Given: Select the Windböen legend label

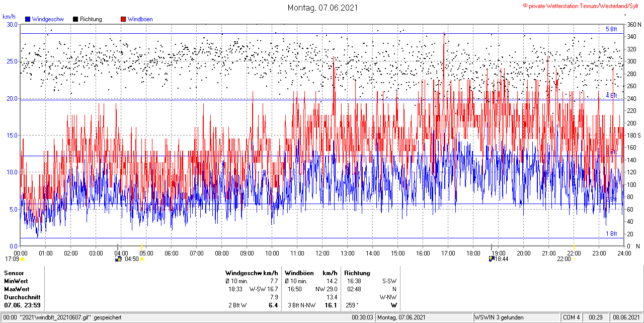Looking at the screenshot, I should pos(140,19).
